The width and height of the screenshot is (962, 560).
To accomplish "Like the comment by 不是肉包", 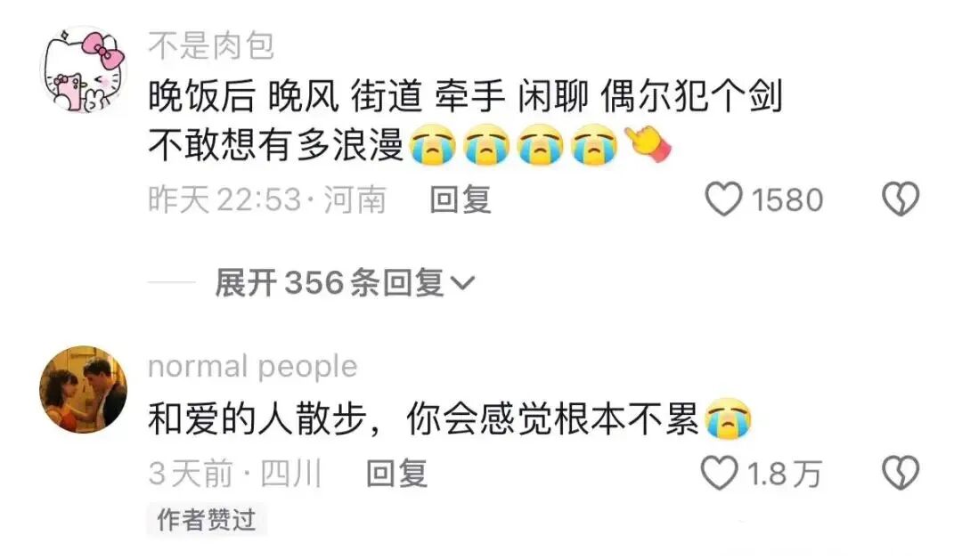I will (723, 199).
